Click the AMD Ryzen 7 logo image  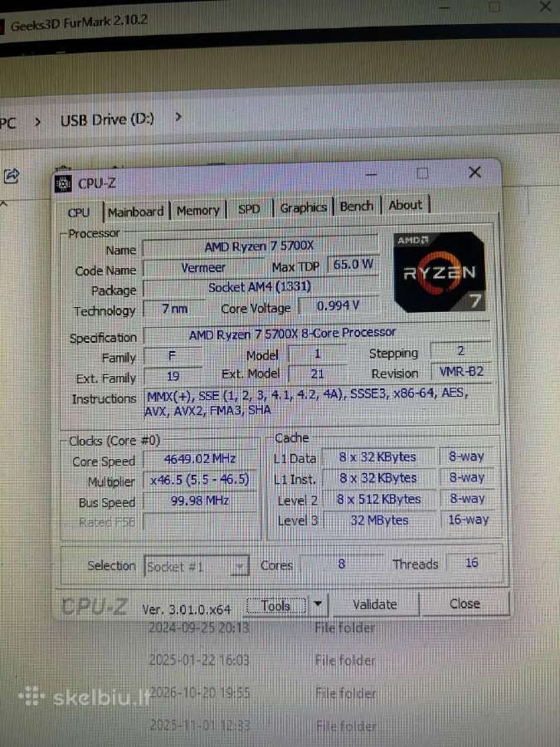coord(440,272)
